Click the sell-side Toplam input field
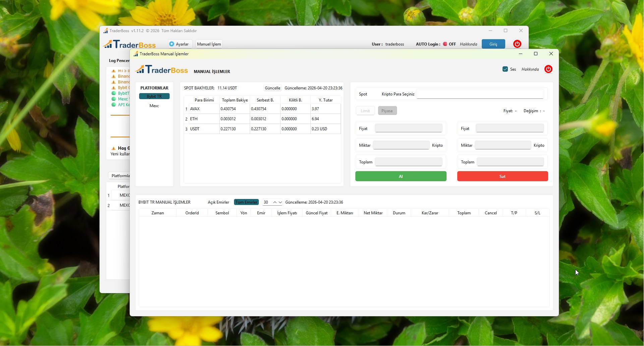This screenshot has height=346, width=644. tap(510, 162)
